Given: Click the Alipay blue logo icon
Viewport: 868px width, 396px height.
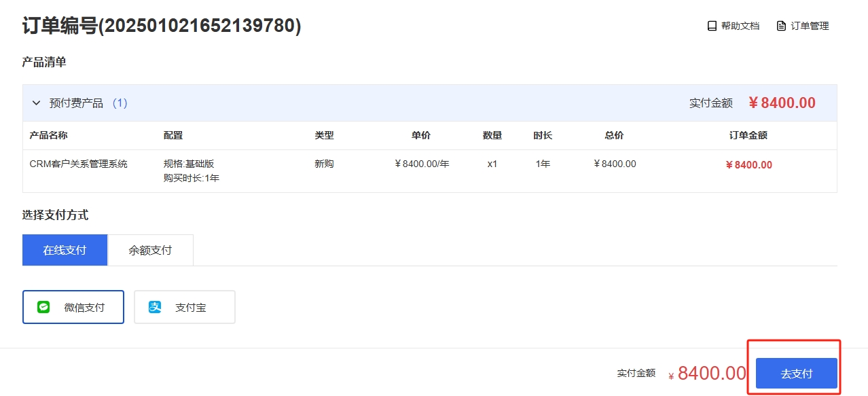Looking at the screenshot, I should click(x=155, y=307).
